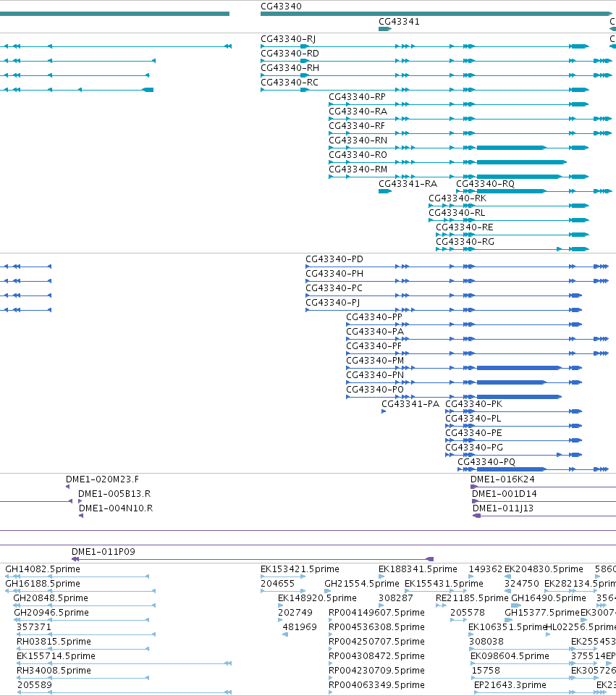Select the CG43340 gene label at top
The image size is (616, 696).
(x=281, y=7)
